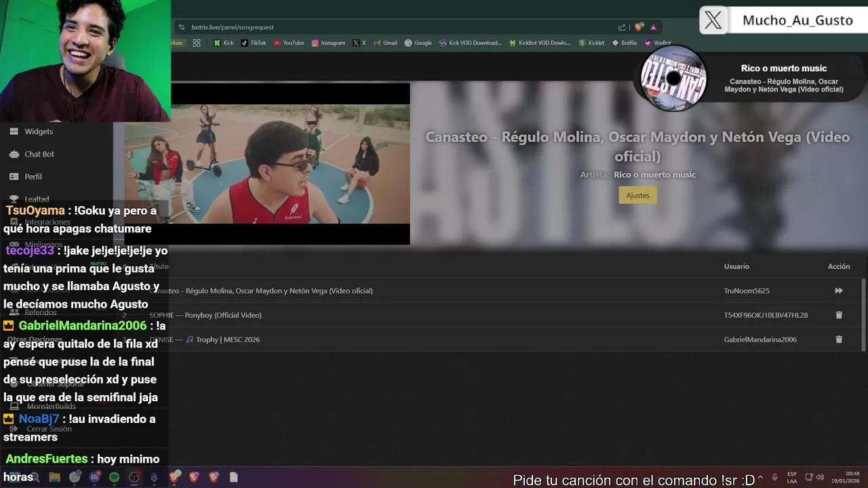The image size is (868, 488).
Task: Open the blank document icon in taskbar
Action: tap(233, 477)
